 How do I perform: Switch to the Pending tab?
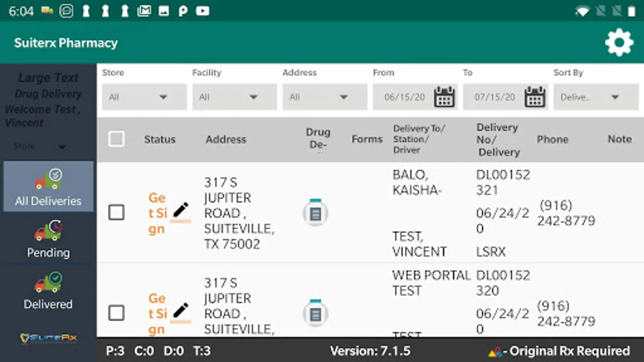pos(48,238)
